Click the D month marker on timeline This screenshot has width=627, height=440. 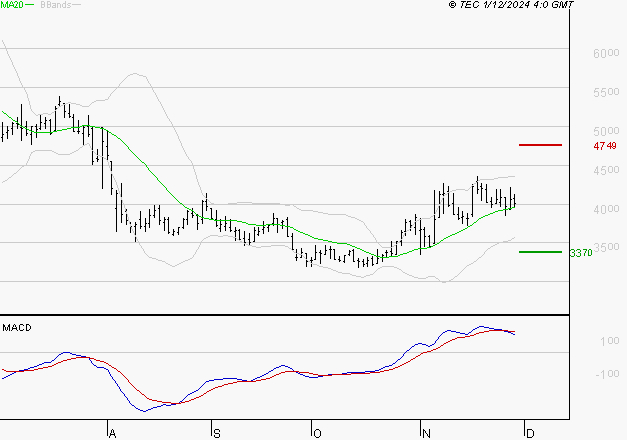[530, 434]
